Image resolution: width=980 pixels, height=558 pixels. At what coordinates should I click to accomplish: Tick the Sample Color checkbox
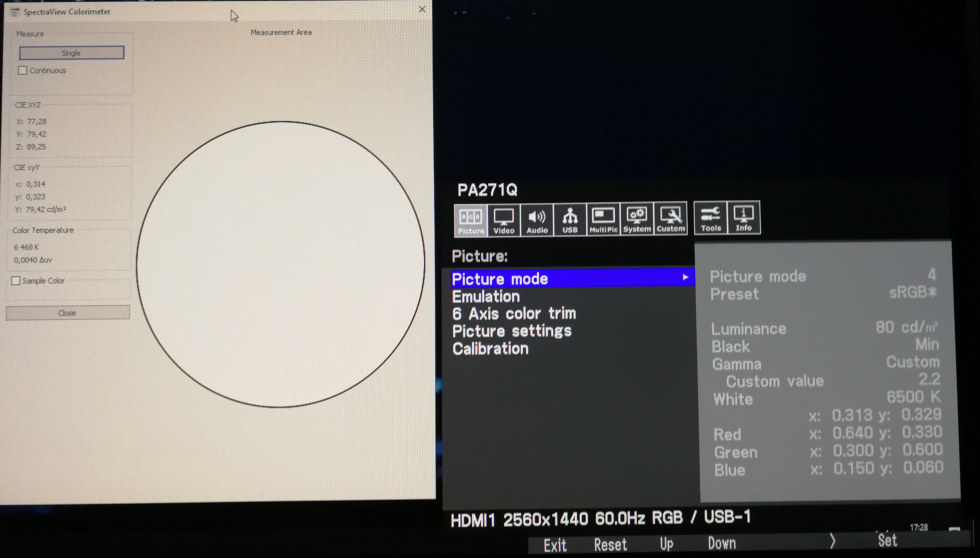tap(16, 281)
